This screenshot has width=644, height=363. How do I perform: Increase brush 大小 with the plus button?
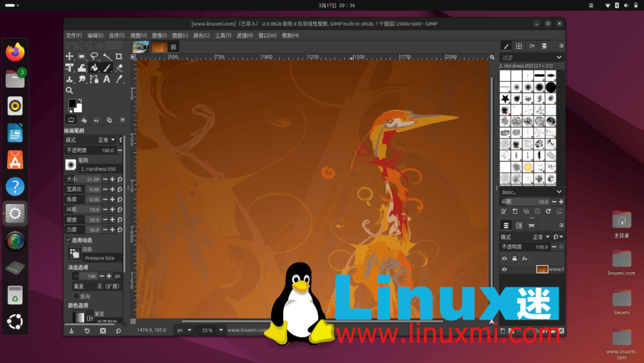tap(112, 179)
